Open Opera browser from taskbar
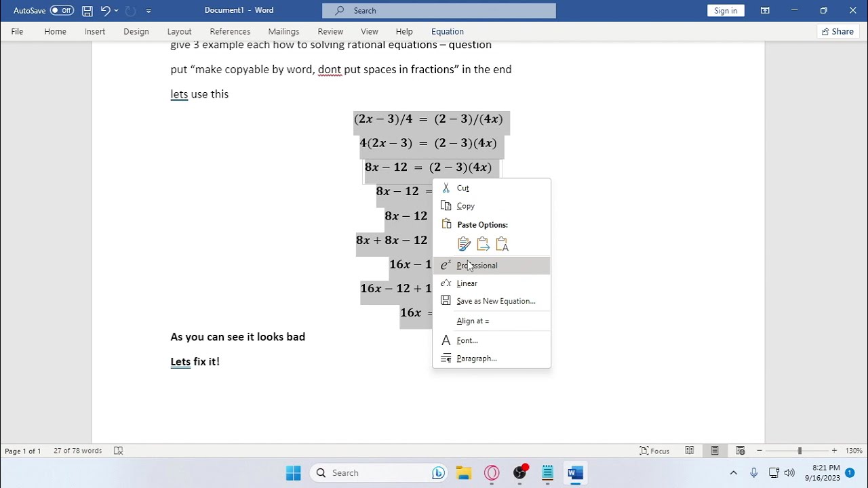 click(492, 473)
